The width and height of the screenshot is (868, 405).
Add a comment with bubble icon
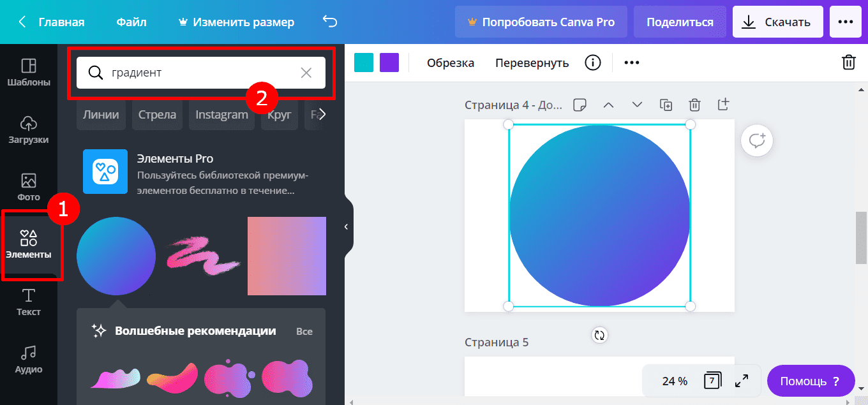click(757, 141)
